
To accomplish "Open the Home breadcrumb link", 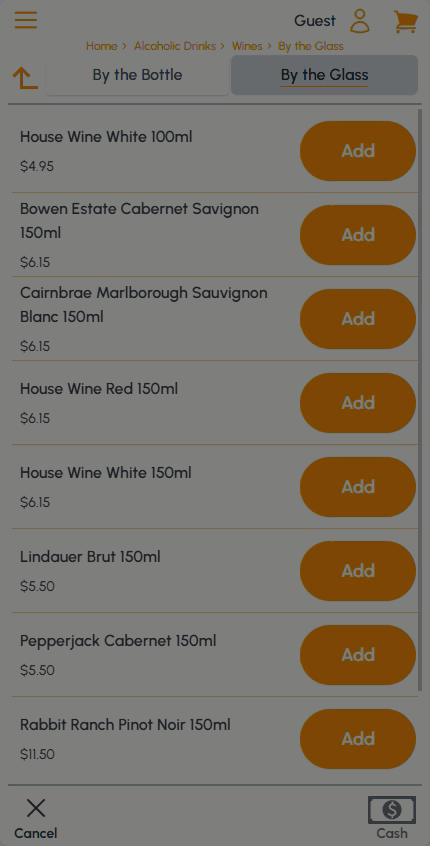I will [101, 46].
